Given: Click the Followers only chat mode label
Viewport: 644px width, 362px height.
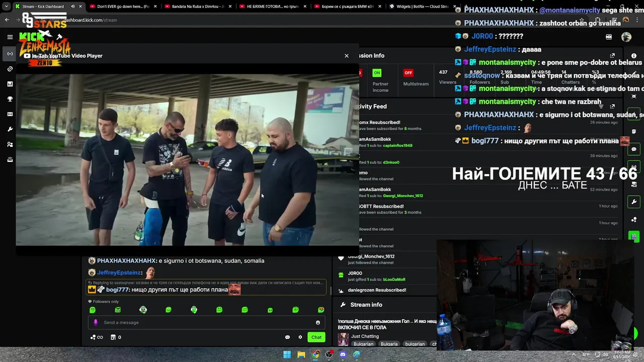Looking at the screenshot, I should tap(106, 302).
